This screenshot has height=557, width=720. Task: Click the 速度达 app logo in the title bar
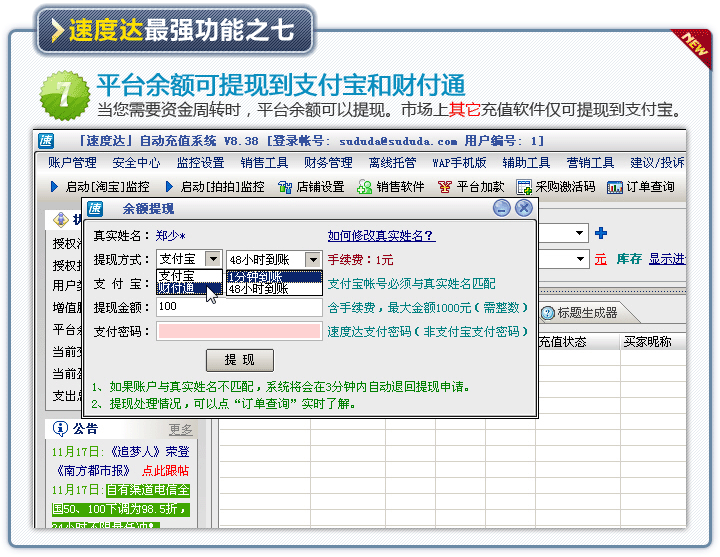pyautogui.click(x=46, y=141)
